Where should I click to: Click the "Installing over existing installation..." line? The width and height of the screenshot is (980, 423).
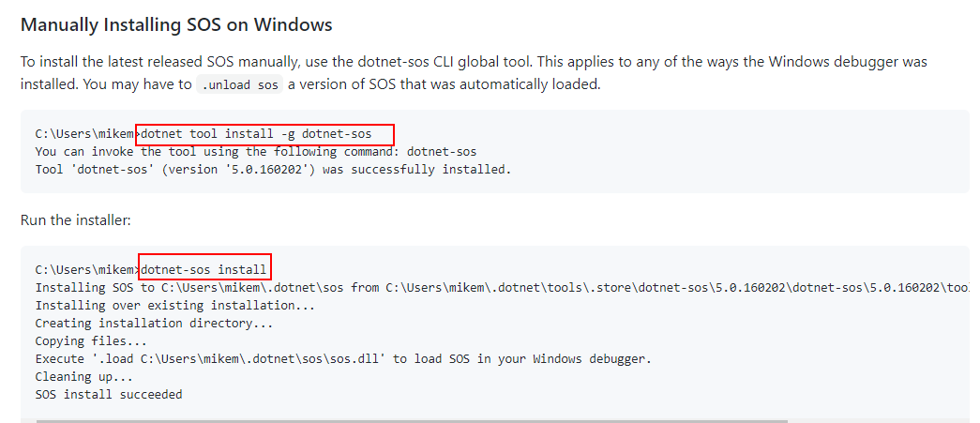pos(175,306)
